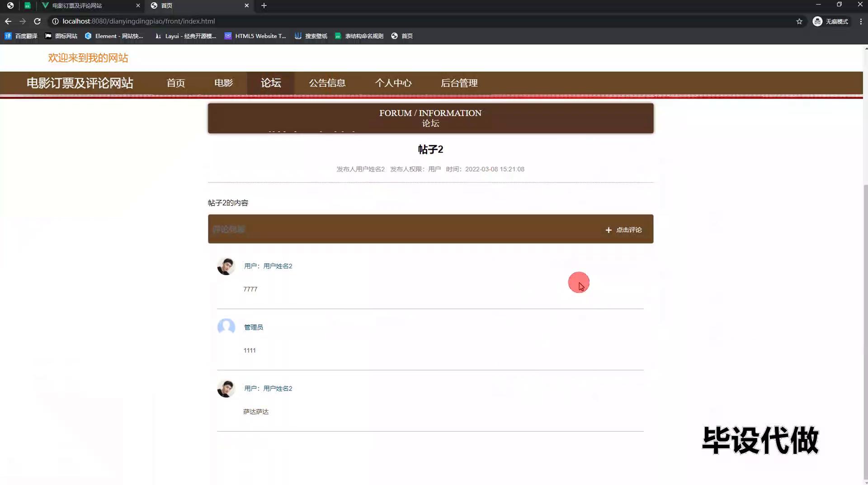Close the 首页 browser tab
The width and height of the screenshot is (868, 485).
point(246,5)
